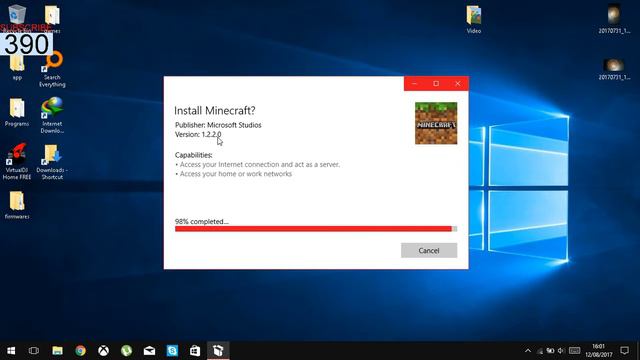The height and width of the screenshot is (360, 640).
Task: Select the Recycle Bin desktop icon
Action: [16, 16]
